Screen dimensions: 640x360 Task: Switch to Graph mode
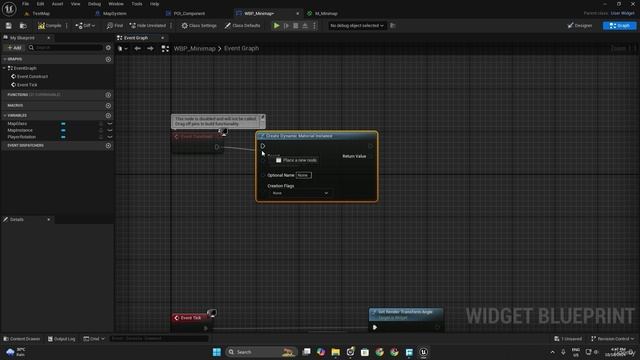coord(619,26)
